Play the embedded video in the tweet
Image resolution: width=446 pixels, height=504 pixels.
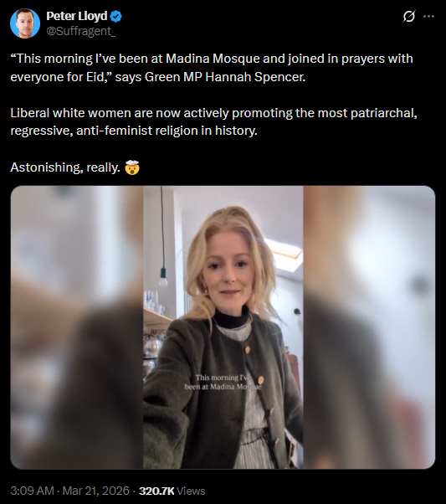[223, 327]
